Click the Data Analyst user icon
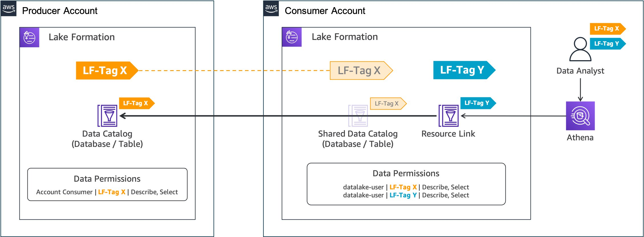The width and height of the screenshot is (644, 237). (x=580, y=49)
